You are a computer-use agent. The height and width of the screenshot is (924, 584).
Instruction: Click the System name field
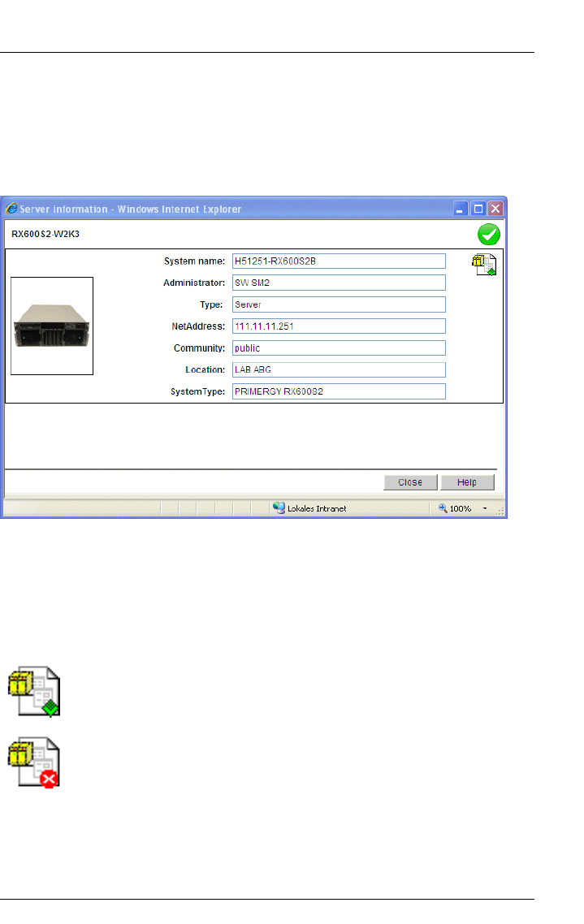pyautogui.click(x=339, y=261)
